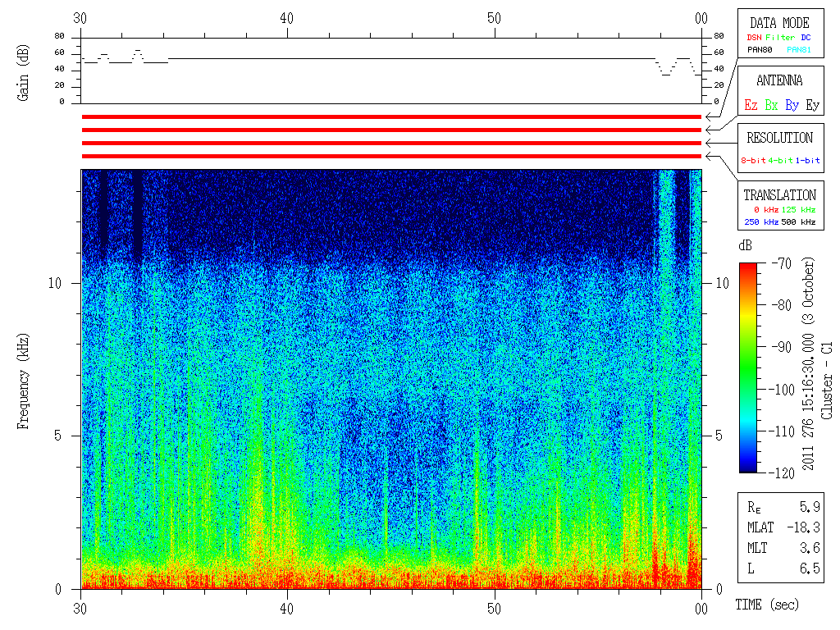Click the top red data mode indicator bar
Image resolution: width=840 pixels, height=630 pixels.
pyautogui.click(x=391, y=116)
